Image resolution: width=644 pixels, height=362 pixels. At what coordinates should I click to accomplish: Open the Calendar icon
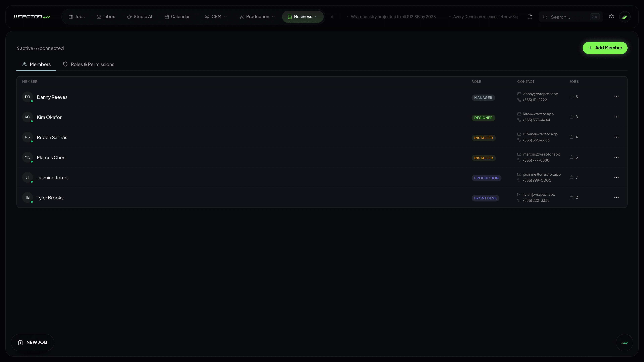[x=166, y=16]
